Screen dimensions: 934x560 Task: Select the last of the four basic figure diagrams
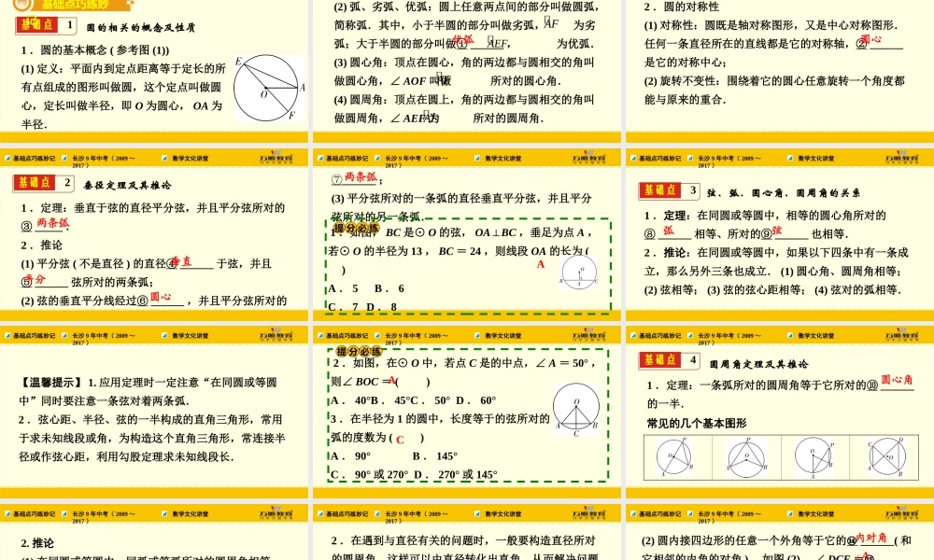click(881, 456)
